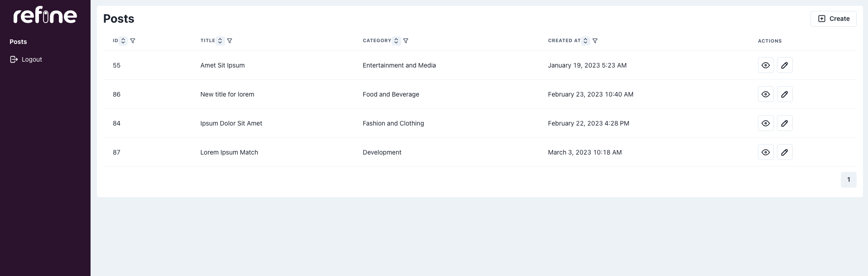This screenshot has width=868, height=276.
Task: Click the date 'February 22, 2023 4:28 PM'
Action: 589,123
